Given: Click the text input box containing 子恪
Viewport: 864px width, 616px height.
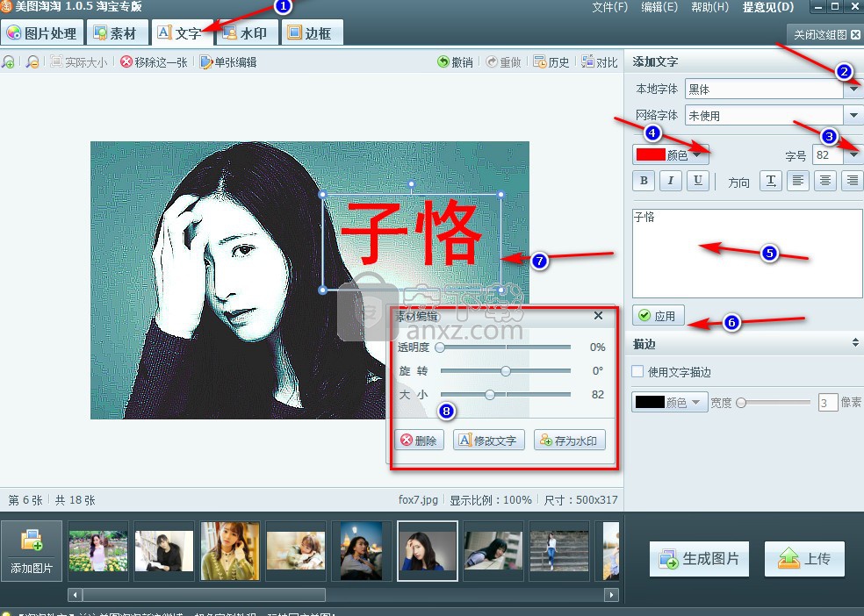Looking at the screenshot, I should coord(747,254).
